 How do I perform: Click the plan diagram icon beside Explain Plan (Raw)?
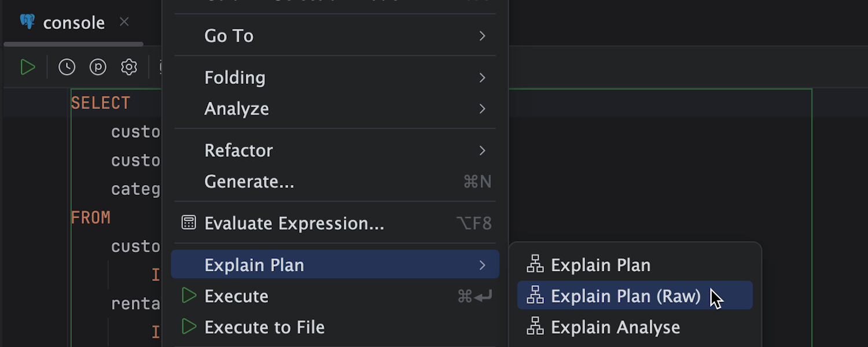(x=535, y=296)
